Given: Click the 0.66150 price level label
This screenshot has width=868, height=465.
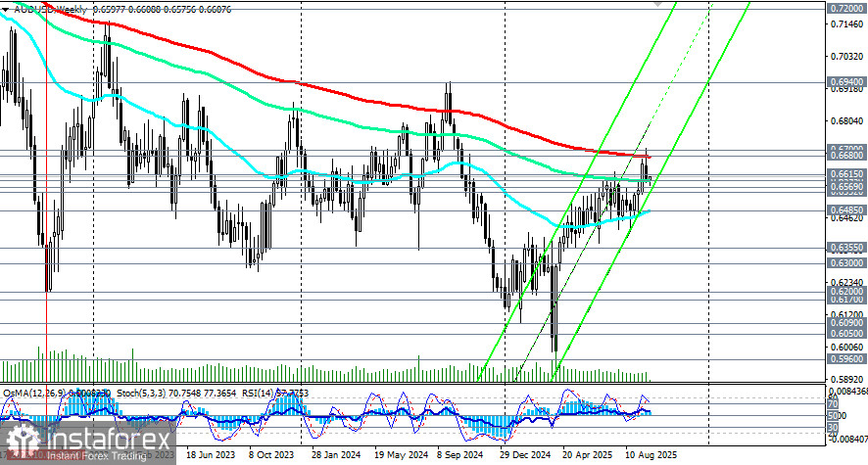Looking at the screenshot, I should 846,173.
